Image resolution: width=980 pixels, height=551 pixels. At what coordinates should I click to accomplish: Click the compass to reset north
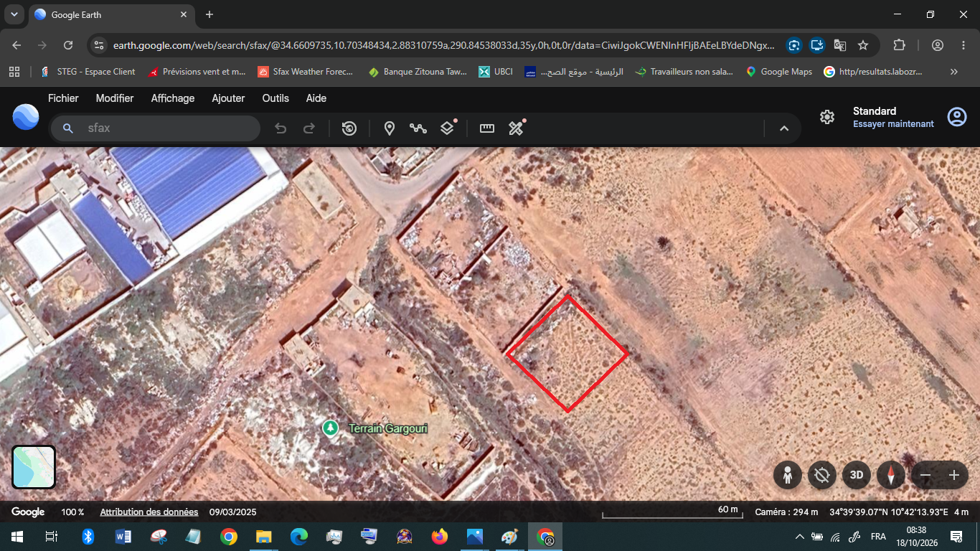[x=891, y=475]
